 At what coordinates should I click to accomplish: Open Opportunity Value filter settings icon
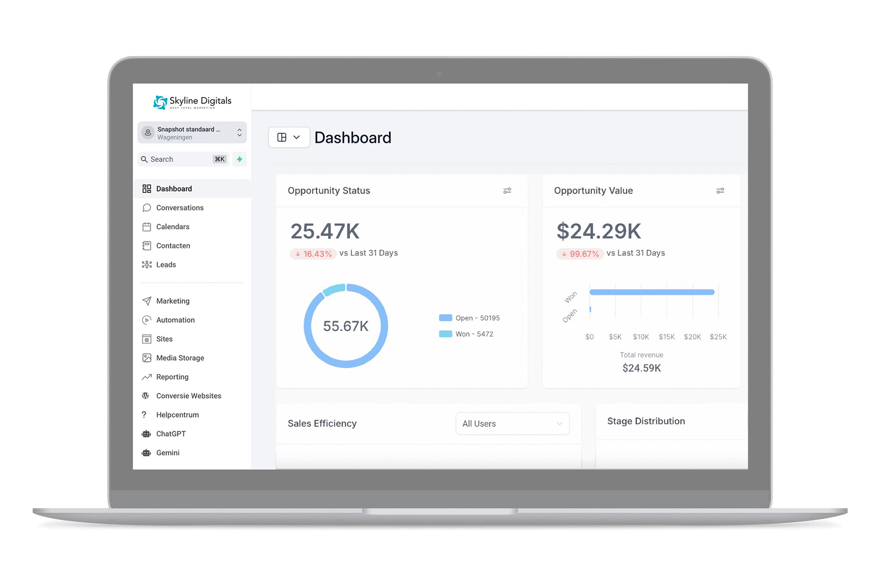pyautogui.click(x=720, y=191)
